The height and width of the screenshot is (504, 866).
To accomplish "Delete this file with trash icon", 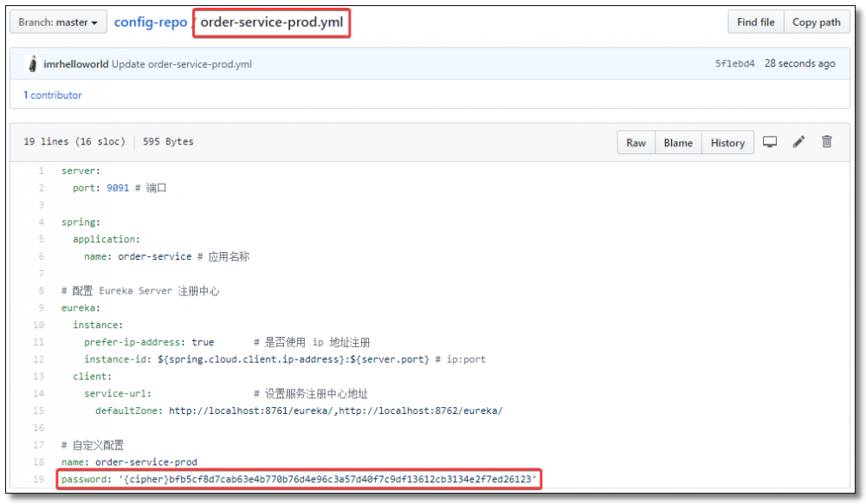I will (827, 142).
